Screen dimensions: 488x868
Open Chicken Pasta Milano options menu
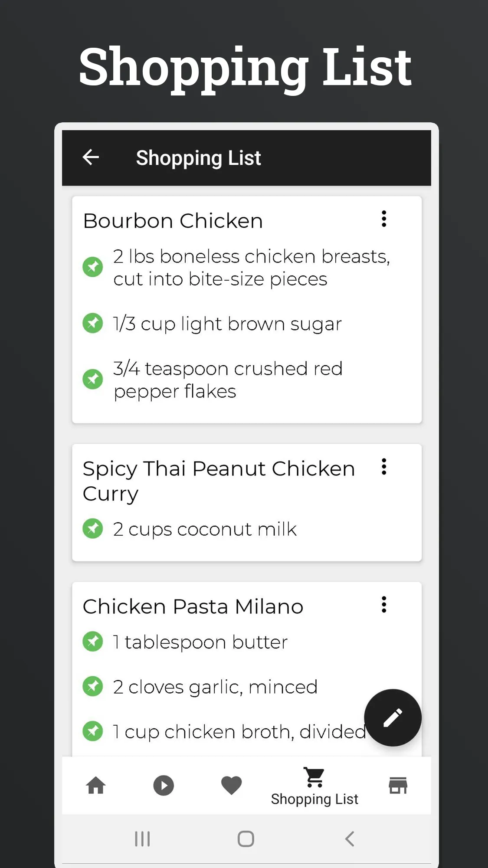[384, 604]
